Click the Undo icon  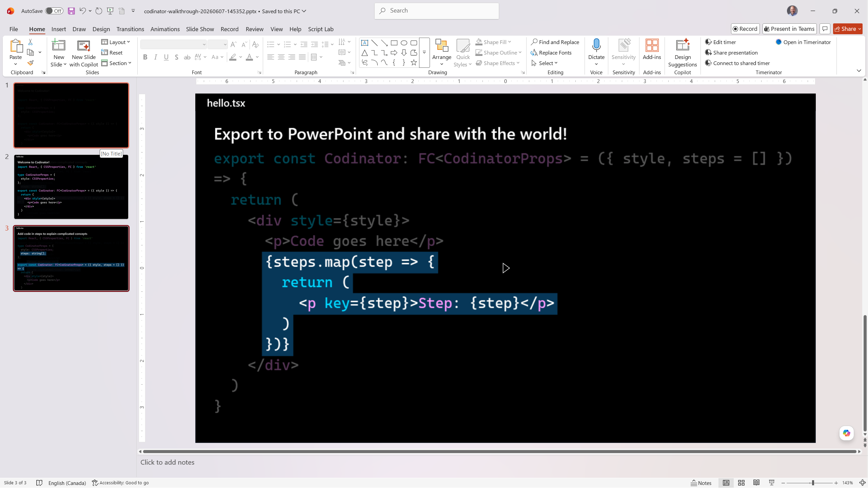82,11
